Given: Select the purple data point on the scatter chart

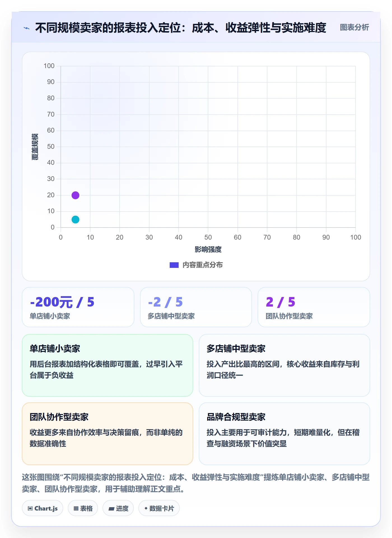Looking at the screenshot, I should (x=75, y=195).
